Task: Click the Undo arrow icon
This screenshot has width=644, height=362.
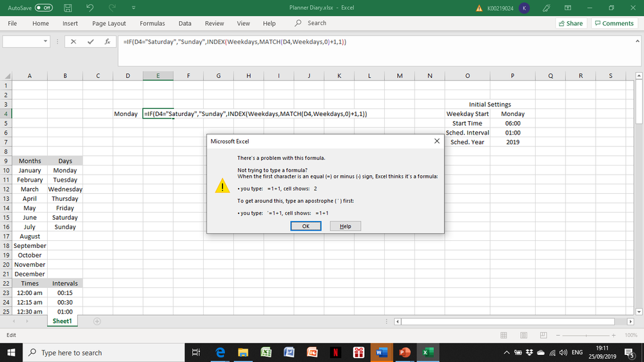Action: click(90, 8)
